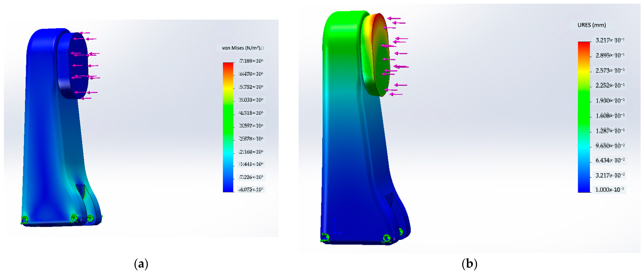Click the middle green fixture symbol in model (a)
Image resolution: width=644 pixels, height=273 pixels.
pyautogui.click(x=74, y=218)
